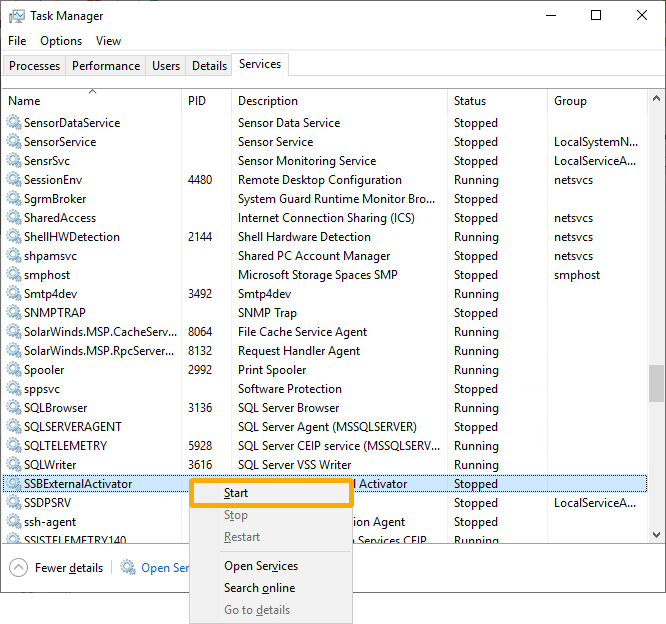Click the SensrSvc gear icon
Image resolution: width=666 pixels, height=624 pixels.
point(14,161)
